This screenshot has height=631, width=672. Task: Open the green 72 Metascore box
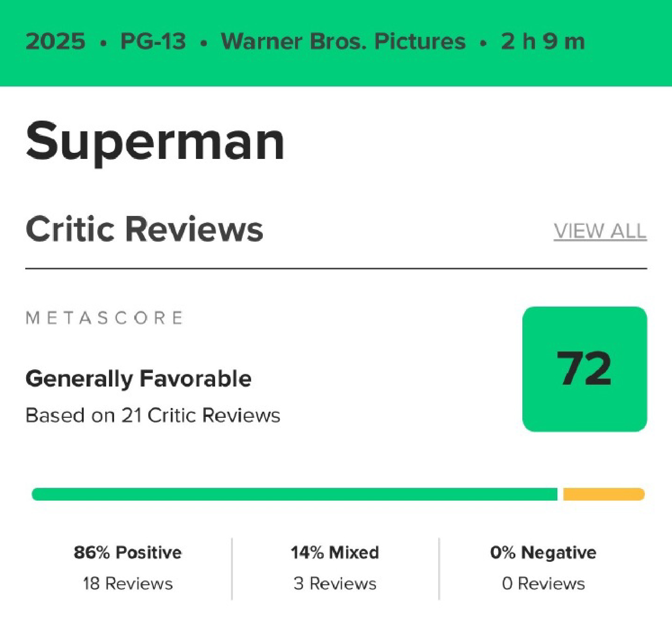click(585, 369)
